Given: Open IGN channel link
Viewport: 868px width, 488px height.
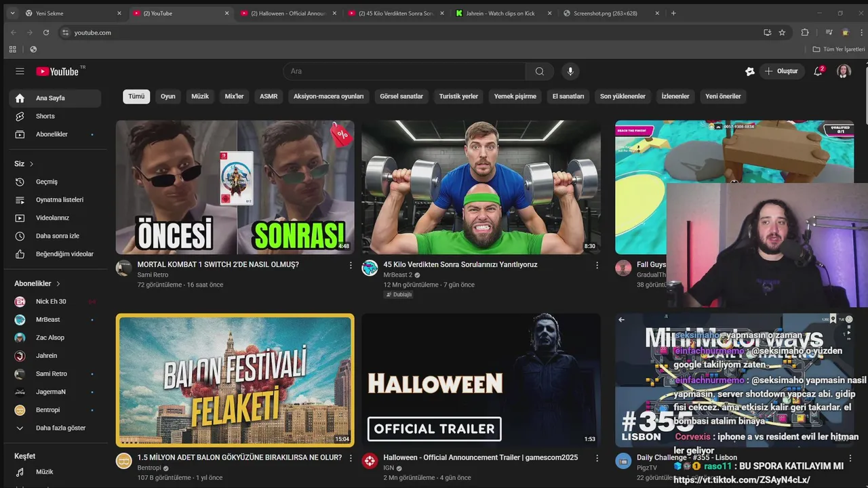Looking at the screenshot, I should click(x=389, y=468).
